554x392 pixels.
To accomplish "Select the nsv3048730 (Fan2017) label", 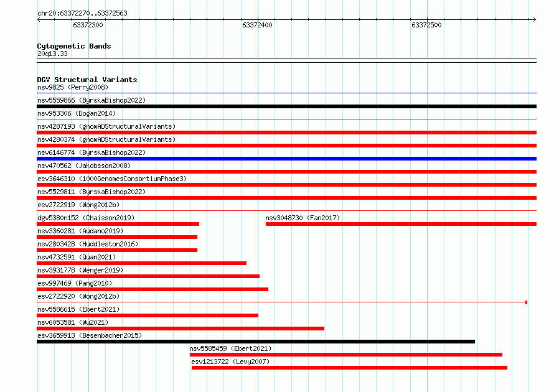I will point(303,218).
